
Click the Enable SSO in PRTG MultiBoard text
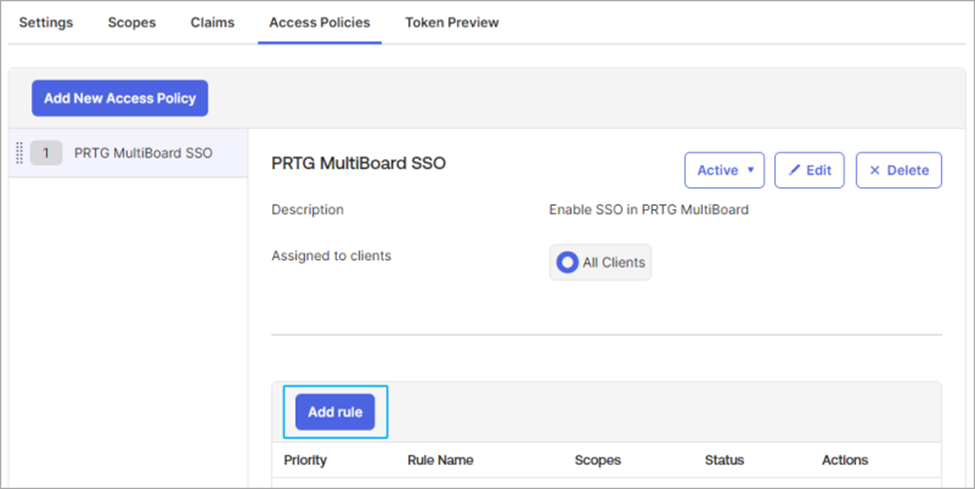coord(649,210)
